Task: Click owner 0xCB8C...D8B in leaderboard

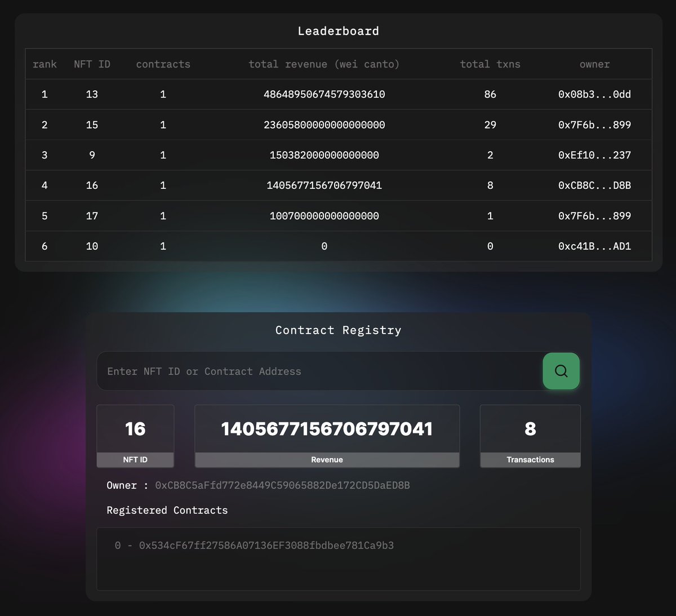Action: click(594, 185)
